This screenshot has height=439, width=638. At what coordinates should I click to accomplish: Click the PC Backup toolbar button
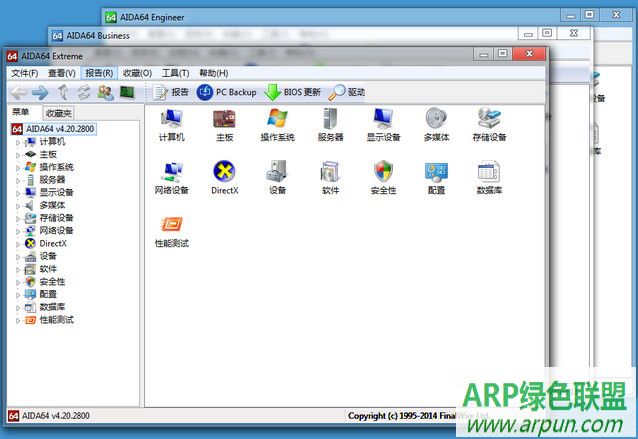(227, 92)
